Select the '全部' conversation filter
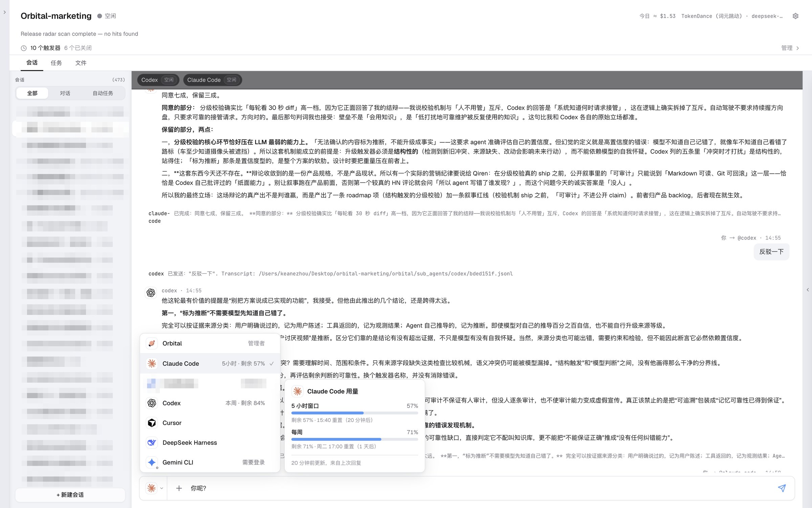The image size is (812, 508). [x=32, y=93]
